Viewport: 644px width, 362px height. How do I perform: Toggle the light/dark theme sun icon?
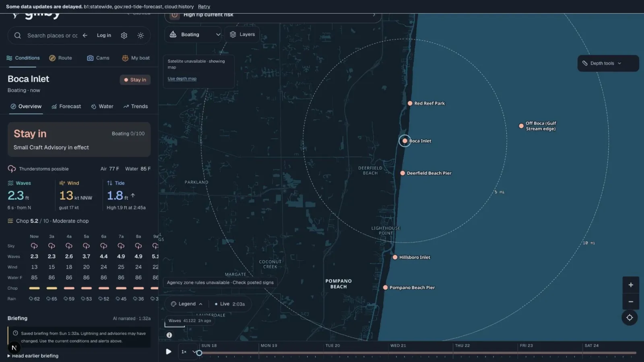tap(140, 35)
